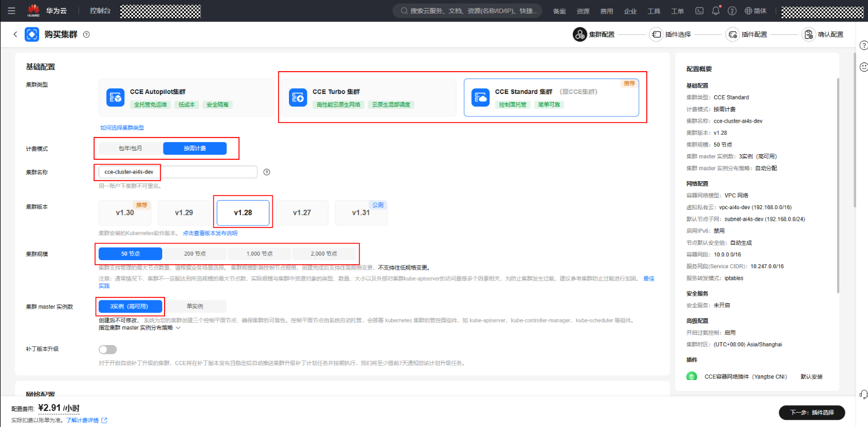Click the 购买集群 cluster service icon

point(32,34)
